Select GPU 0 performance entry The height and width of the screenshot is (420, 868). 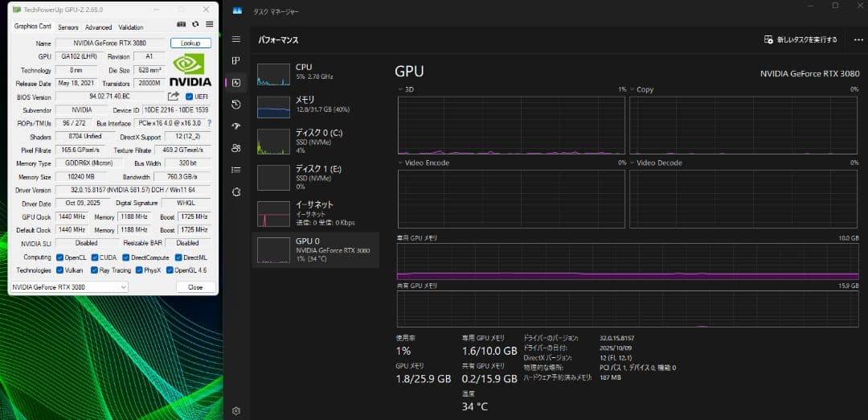(316, 250)
